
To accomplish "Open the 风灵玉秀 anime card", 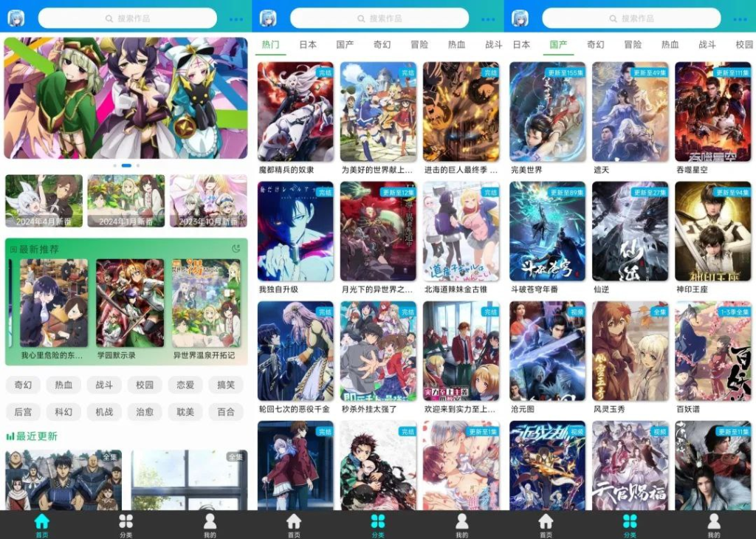I will [630, 357].
